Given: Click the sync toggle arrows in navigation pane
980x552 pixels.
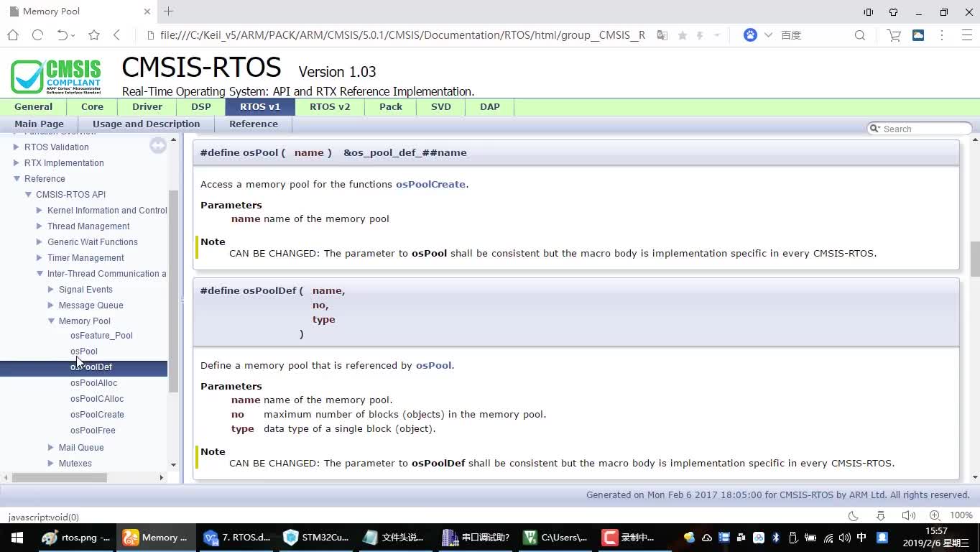Looking at the screenshot, I should (x=158, y=146).
